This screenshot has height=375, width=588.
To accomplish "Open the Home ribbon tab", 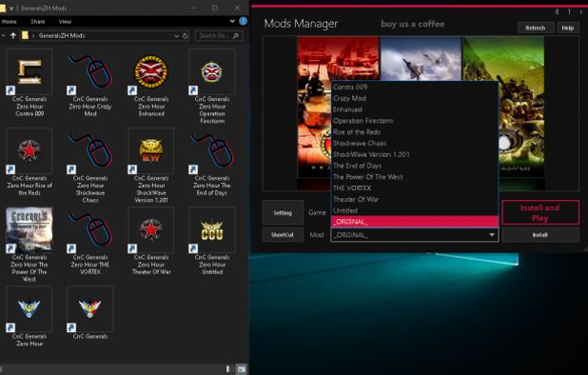I will (x=9, y=22).
